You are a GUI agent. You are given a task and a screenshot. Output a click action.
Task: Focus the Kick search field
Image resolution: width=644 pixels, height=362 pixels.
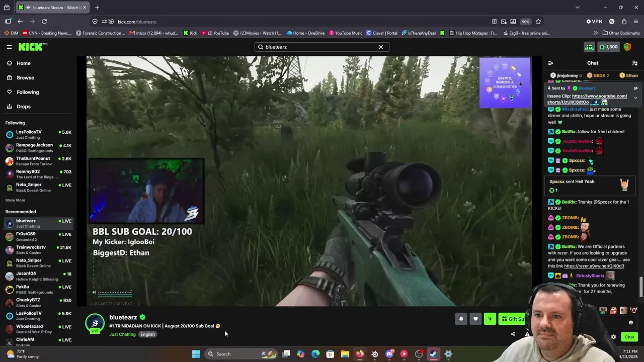click(321, 47)
